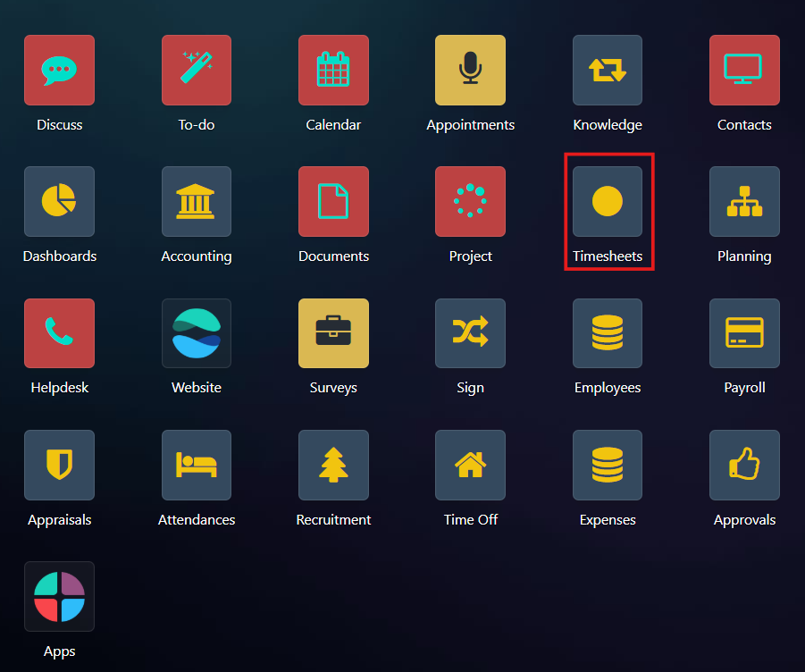The width and height of the screenshot is (805, 672).
Task: Click the Appointments microphone icon
Action: click(x=470, y=71)
